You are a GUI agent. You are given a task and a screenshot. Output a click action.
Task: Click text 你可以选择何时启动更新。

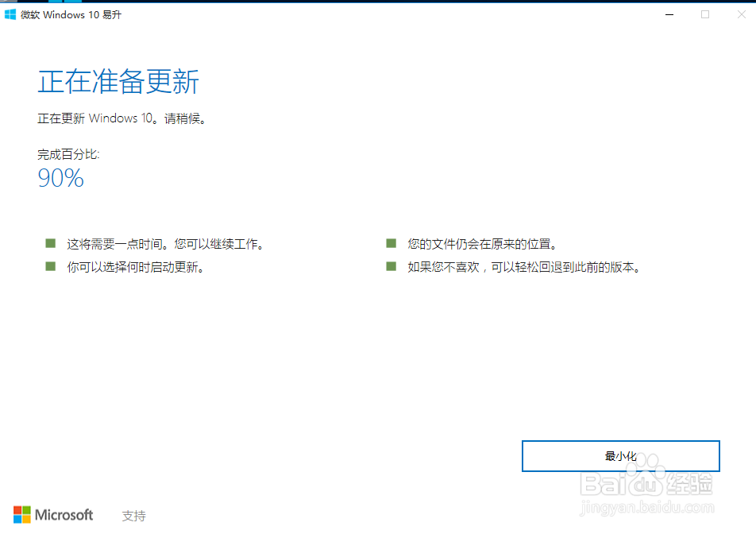click(x=136, y=267)
